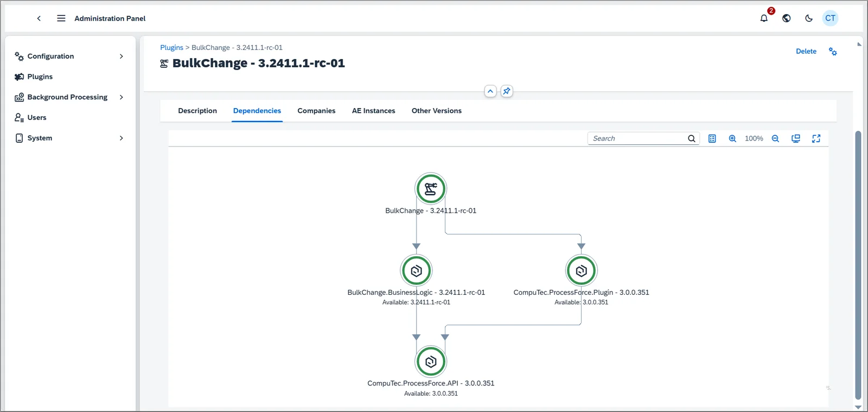Expand Configuration menu chevron
The height and width of the screenshot is (412, 868).
pos(121,56)
